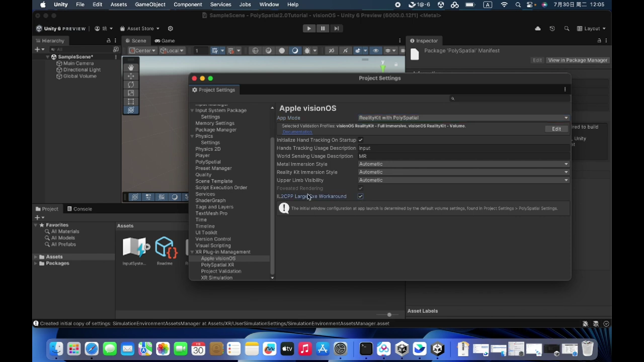Open the Documentation link
Screen dimensions: 644x362
297,132
